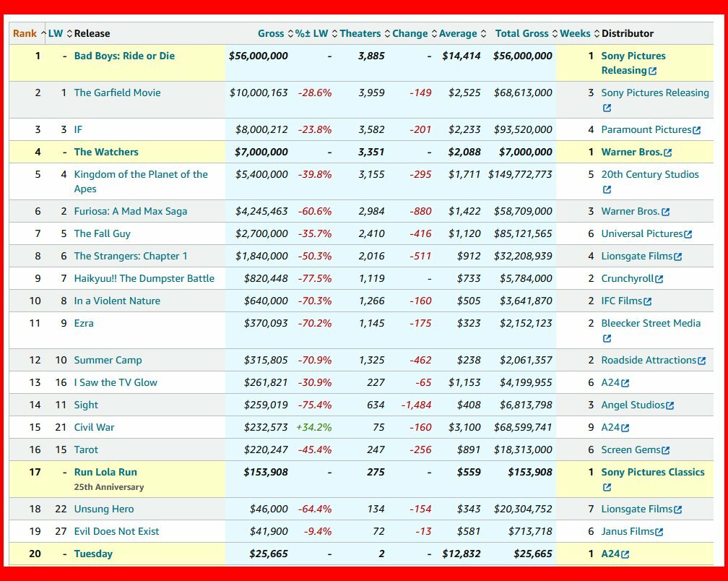Click Furiosa percent change -60.6%
This screenshot has width=728, height=581.
[315, 211]
